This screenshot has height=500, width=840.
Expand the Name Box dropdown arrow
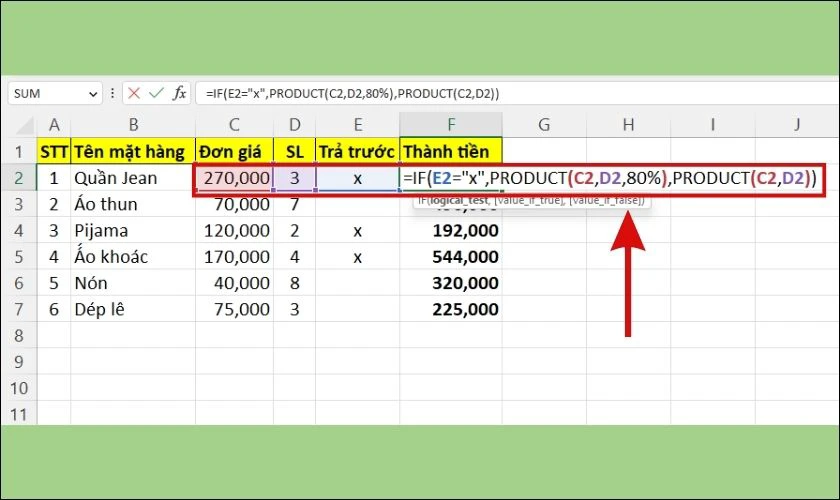tap(93, 94)
